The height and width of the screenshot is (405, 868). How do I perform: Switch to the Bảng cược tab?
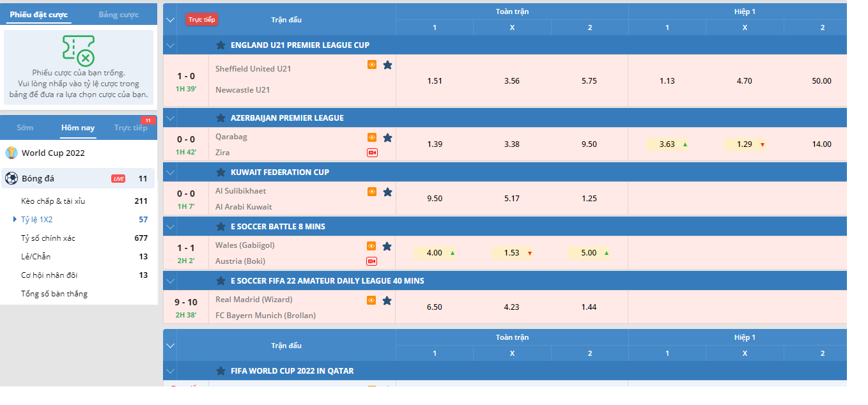click(118, 15)
